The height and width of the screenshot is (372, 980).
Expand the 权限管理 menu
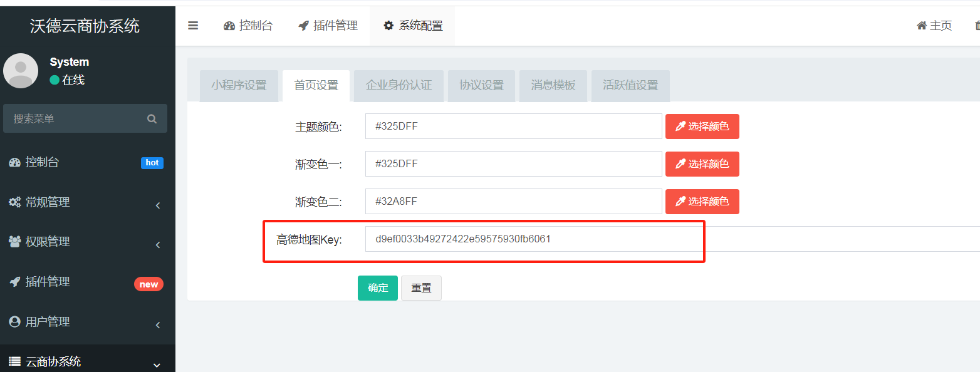(88, 242)
